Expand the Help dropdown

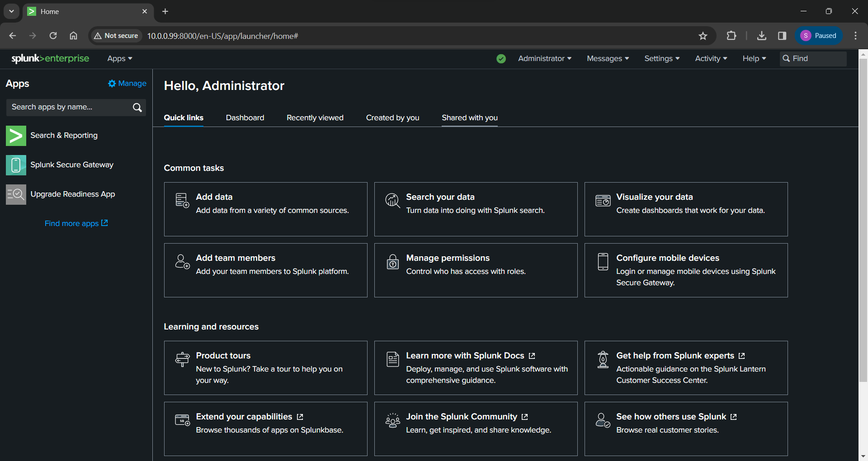click(x=754, y=59)
